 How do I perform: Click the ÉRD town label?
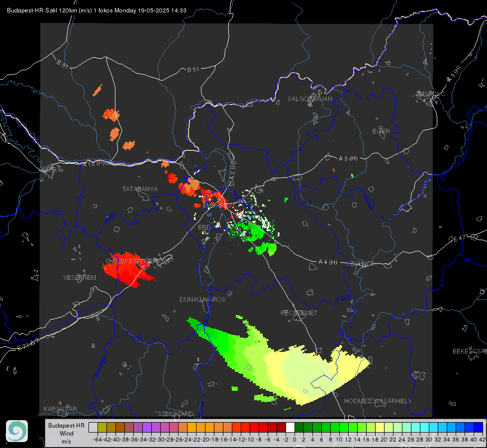[204, 227]
